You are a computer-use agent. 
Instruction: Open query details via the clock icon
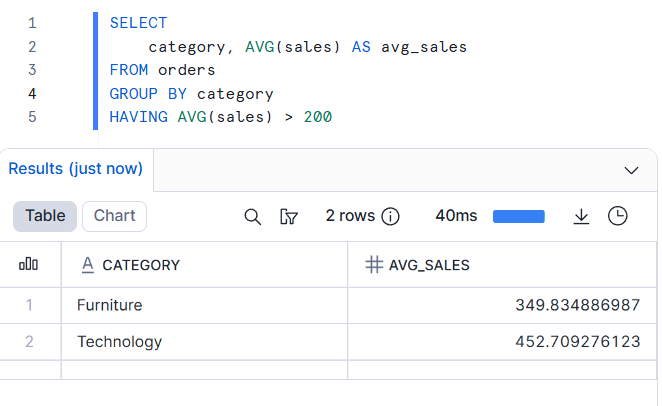point(618,216)
